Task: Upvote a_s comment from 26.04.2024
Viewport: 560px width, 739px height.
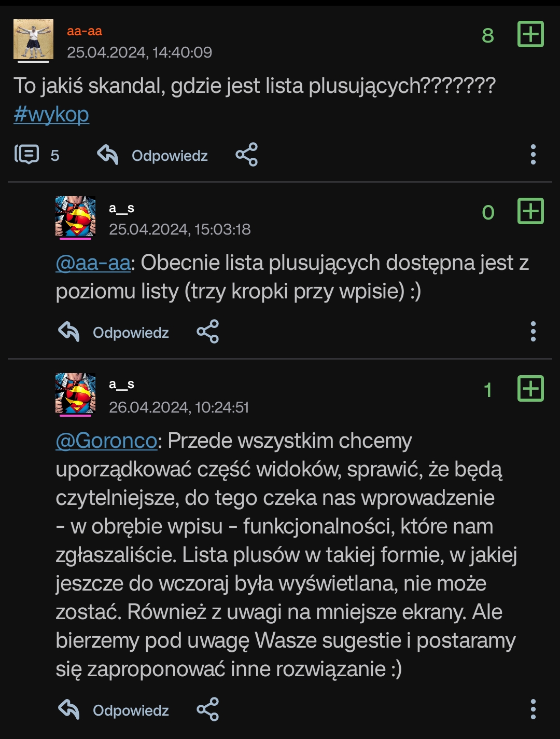Action: [x=530, y=388]
